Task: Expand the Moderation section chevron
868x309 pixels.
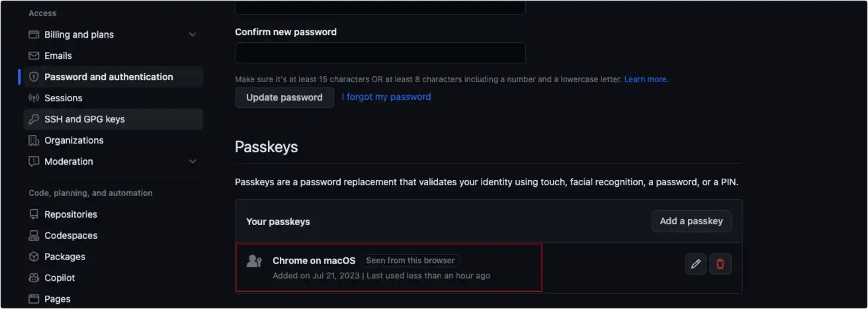Action: (x=193, y=161)
